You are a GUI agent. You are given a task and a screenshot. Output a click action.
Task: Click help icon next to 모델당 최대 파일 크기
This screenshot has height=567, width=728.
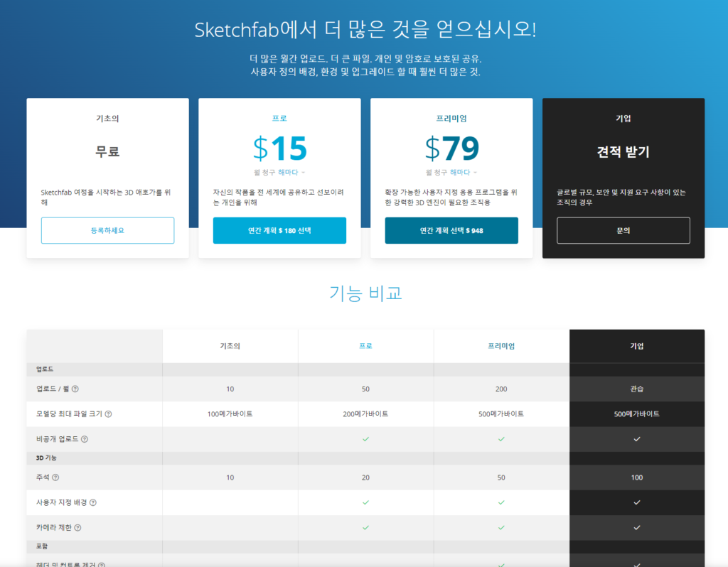(x=108, y=414)
